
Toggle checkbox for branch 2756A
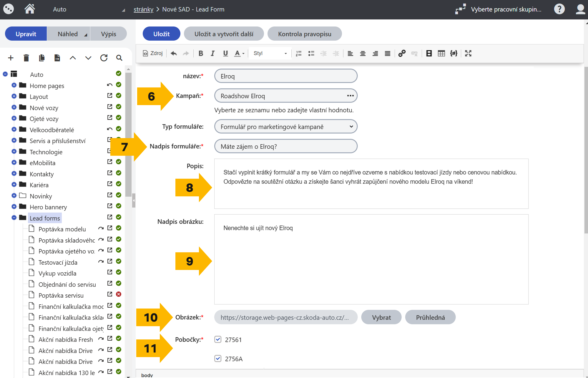point(218,359)
